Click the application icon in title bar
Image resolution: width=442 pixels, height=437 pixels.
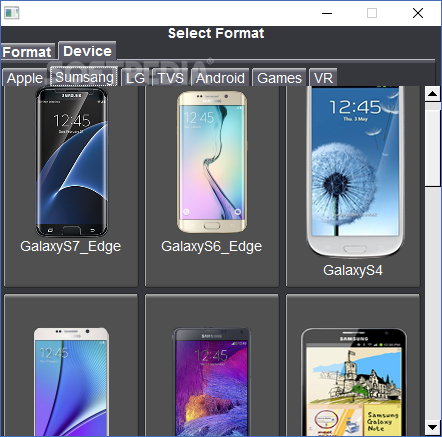click(12, 13)
